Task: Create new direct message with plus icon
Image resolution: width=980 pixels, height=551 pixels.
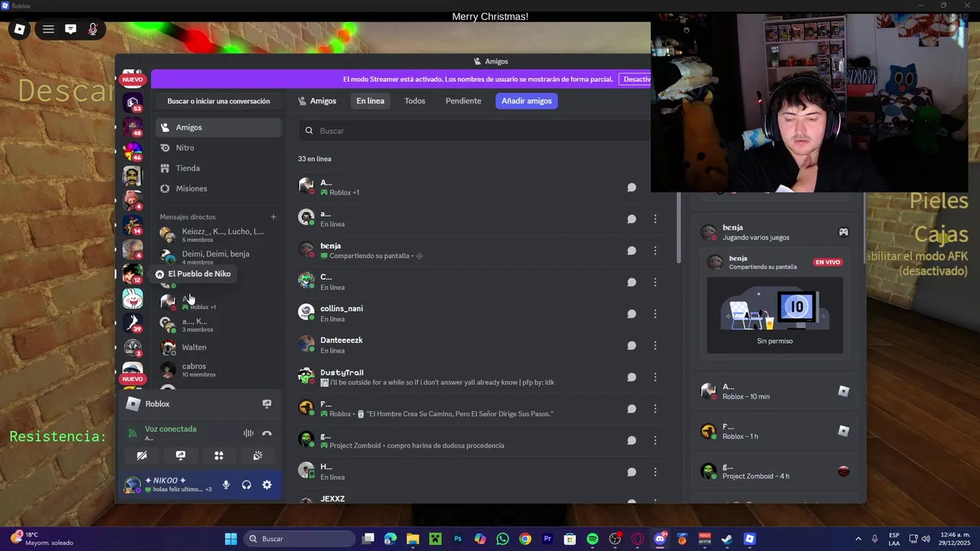Action: [x=273, y=217]
